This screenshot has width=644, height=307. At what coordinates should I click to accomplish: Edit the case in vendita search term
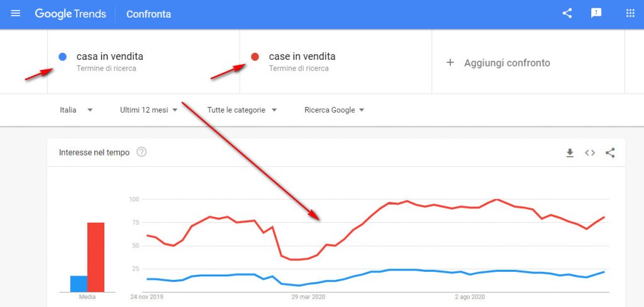click(302, 56)
